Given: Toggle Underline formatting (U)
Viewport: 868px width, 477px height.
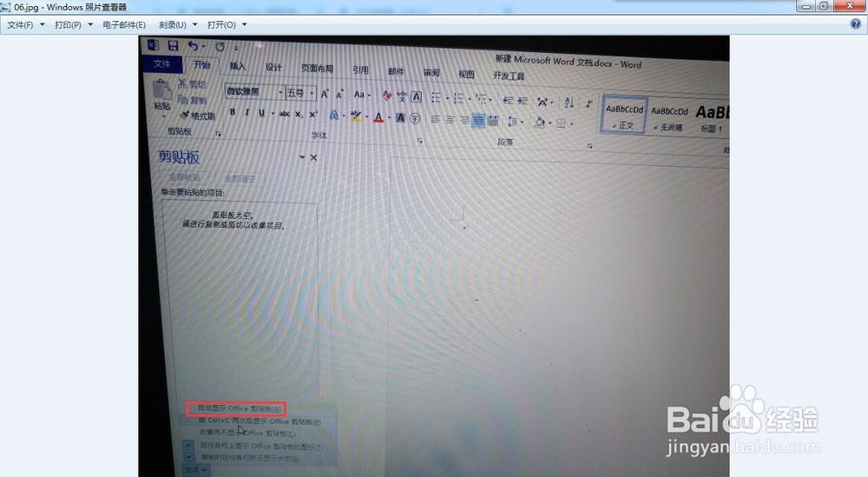Looking at the screenshot, I should 261,112.
